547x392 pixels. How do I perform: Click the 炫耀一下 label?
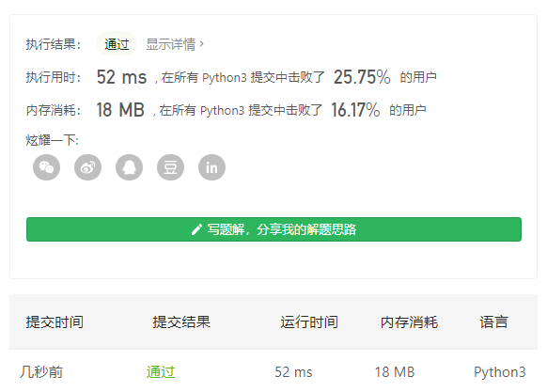pos(52,140)
